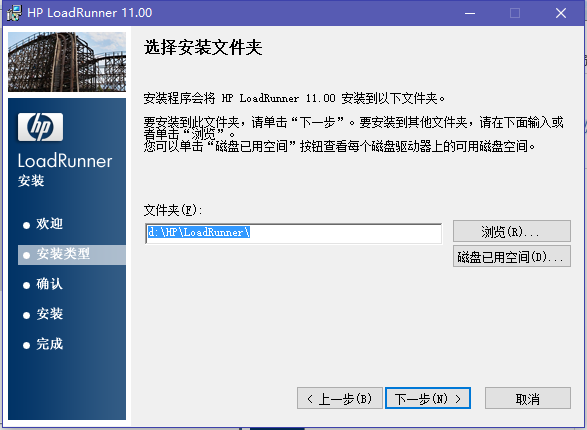
Task: Click the installer icon in the title bar
Action: click(14, 13)
